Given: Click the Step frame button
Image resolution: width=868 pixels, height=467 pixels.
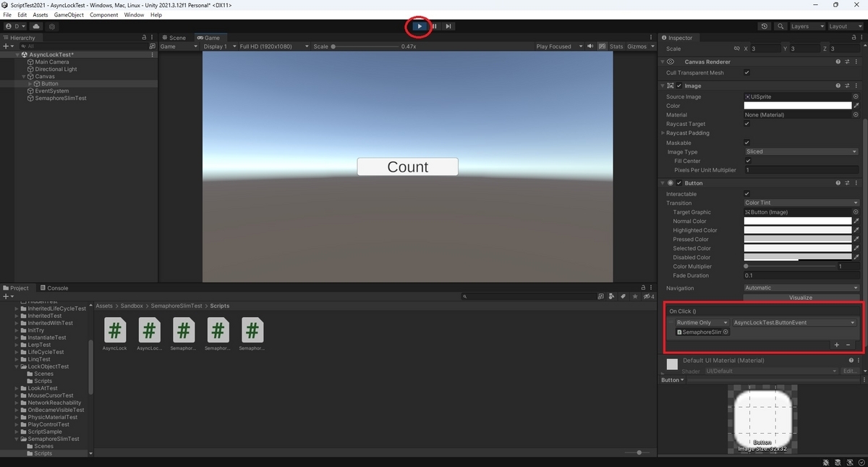Looking at the screenshot, I should 448,26.
